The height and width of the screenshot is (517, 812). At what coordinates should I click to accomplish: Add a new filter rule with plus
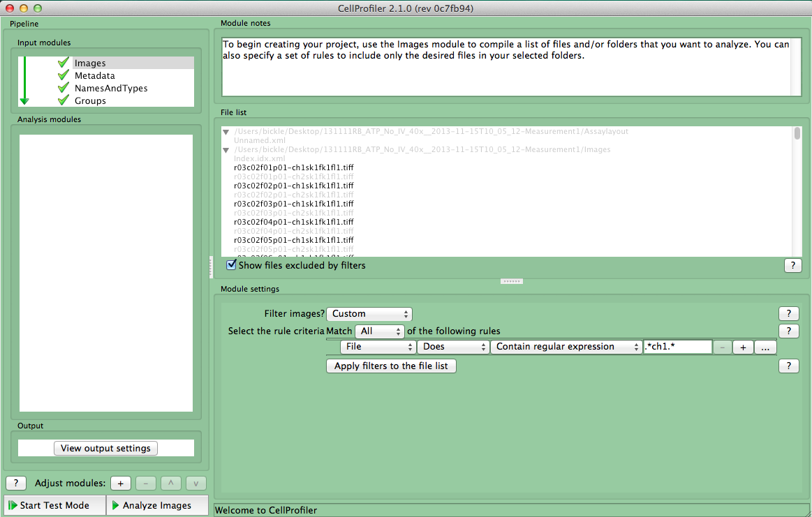click(743, 347)
